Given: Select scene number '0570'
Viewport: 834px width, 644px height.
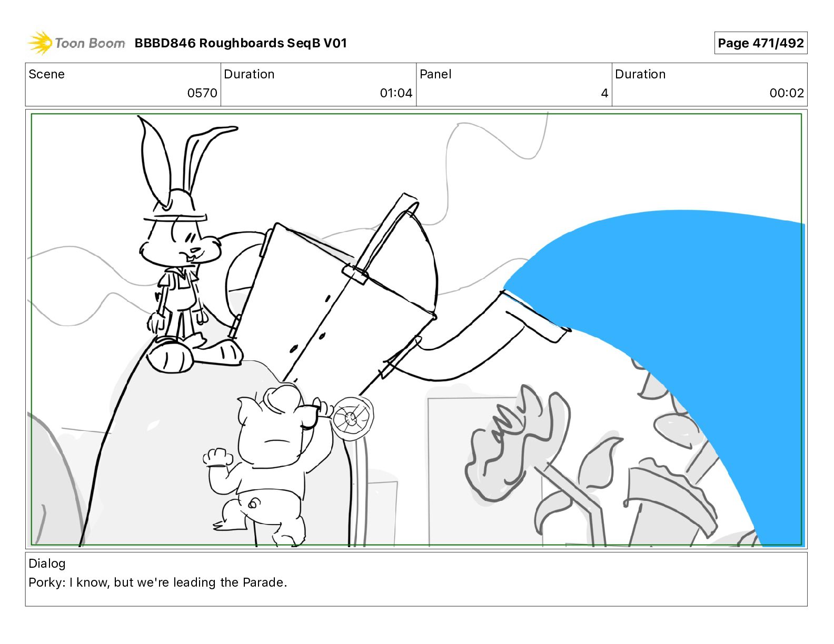Looking at the screenshot, I should pyautogui.click(x=202, y=93).
